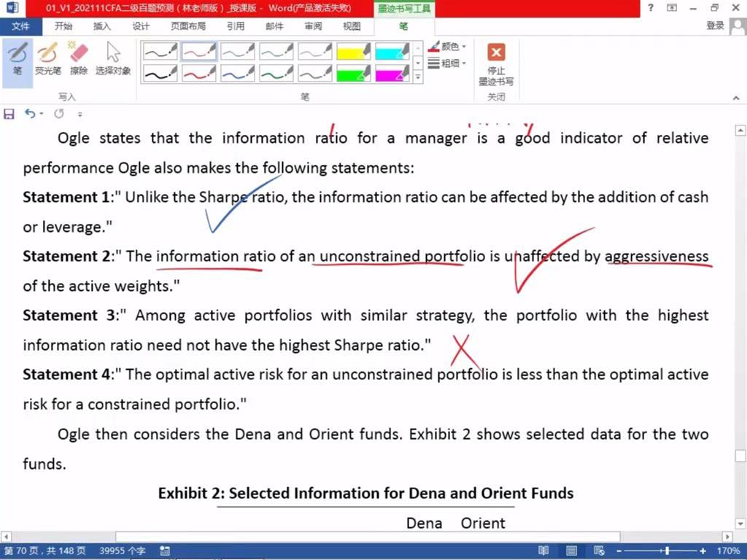Click the 登录 sign-in link
Screen dimensions: 747x560
[x=715, y=26]
